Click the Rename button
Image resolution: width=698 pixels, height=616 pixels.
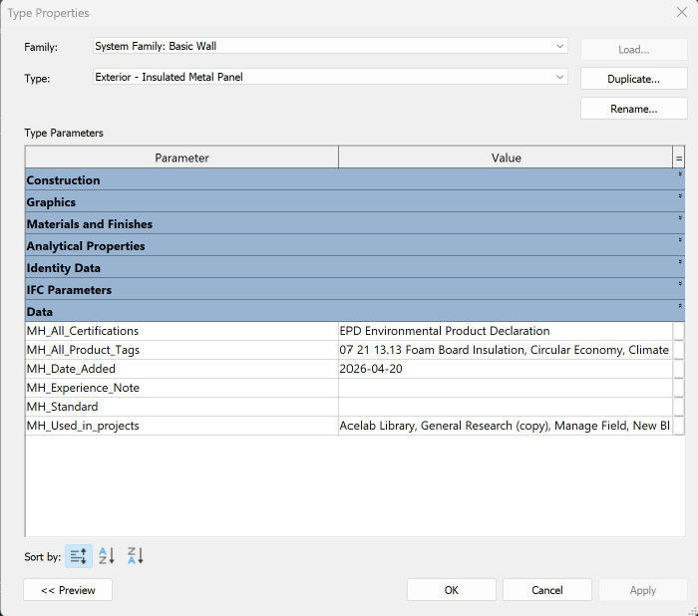click(x=633, y=109)
